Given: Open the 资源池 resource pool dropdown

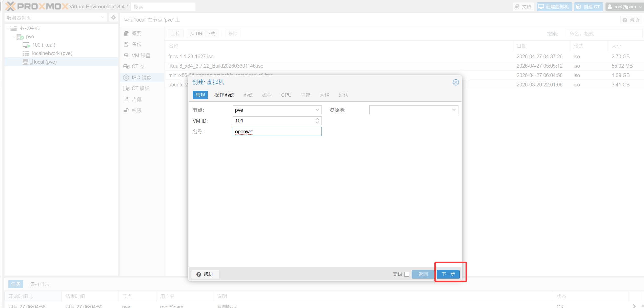Looking at the screenshot, I should (x=454, y=110).
